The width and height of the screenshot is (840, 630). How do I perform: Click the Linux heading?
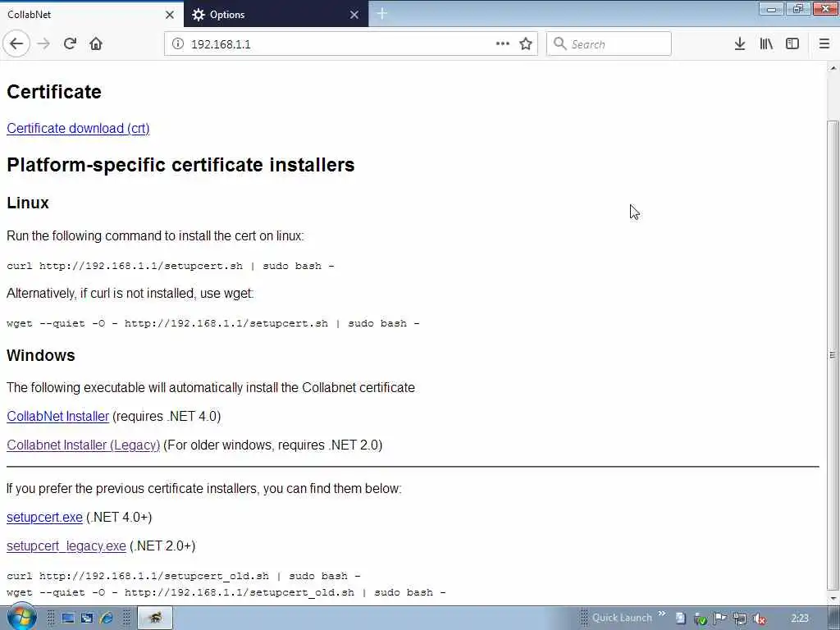(x=28, y=203)
